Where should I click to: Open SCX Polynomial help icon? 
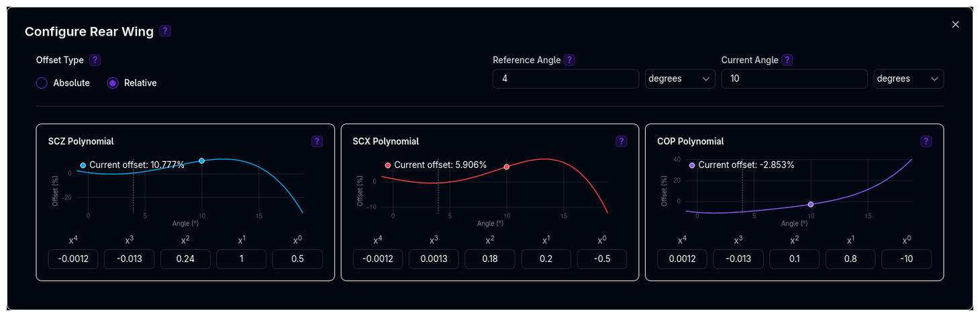coord(622,142)
